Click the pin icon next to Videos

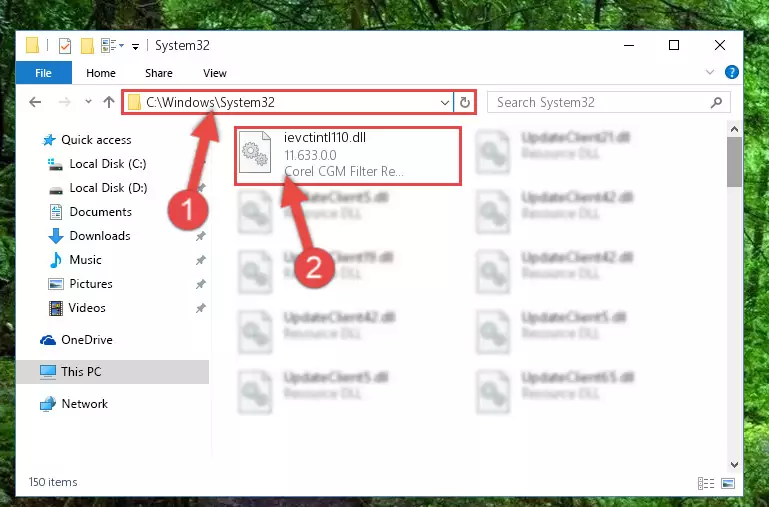coord(201,308)
